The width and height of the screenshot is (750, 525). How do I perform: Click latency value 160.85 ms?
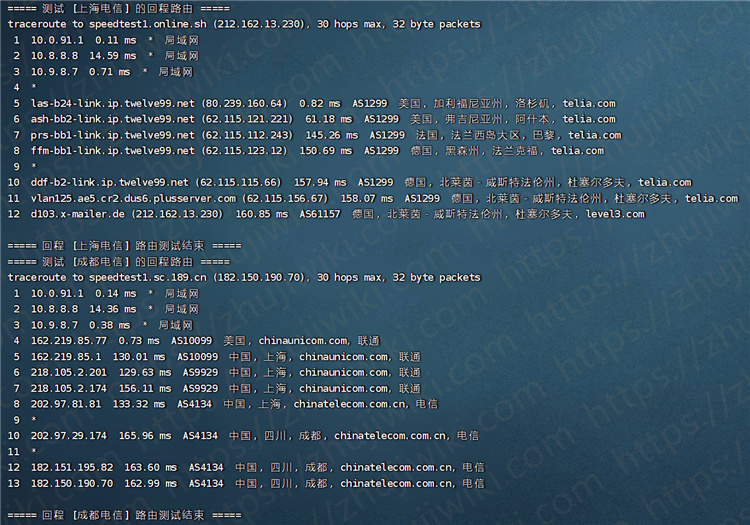[x=262, y=214]
